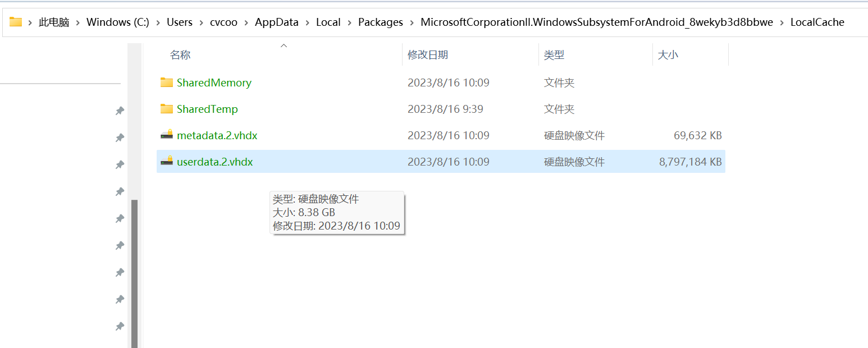868x348 pixels.
Task: Select the 此电脑 breadcrumb item
Action: coord(52,22)
